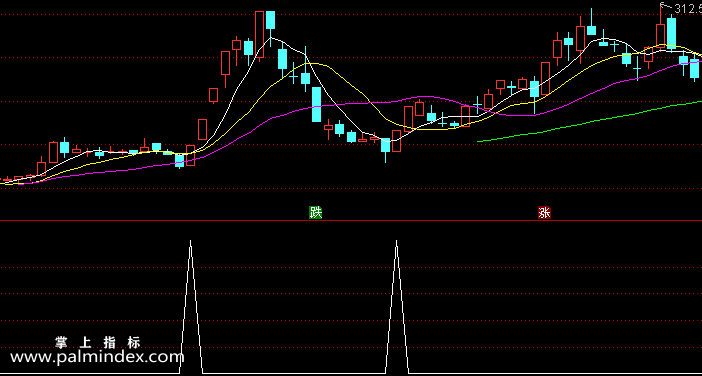Viewport: 702px width, 376px height.
Task: Select the large cyan drop candle above 跌
Action: click(x=317, y=104)
